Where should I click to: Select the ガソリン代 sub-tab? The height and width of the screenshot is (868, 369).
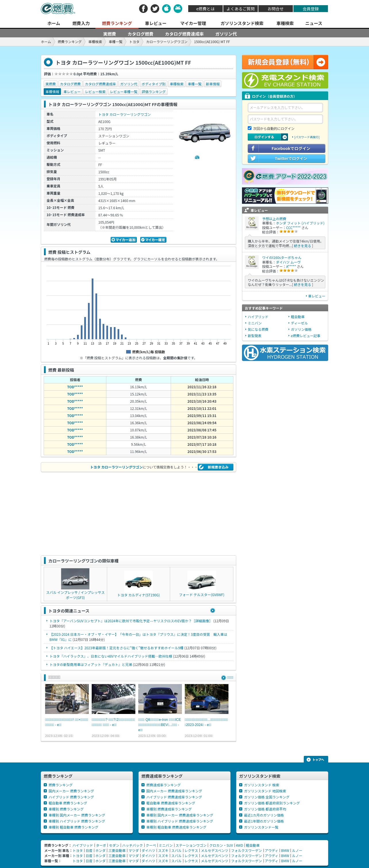click(x=226, y=34)
